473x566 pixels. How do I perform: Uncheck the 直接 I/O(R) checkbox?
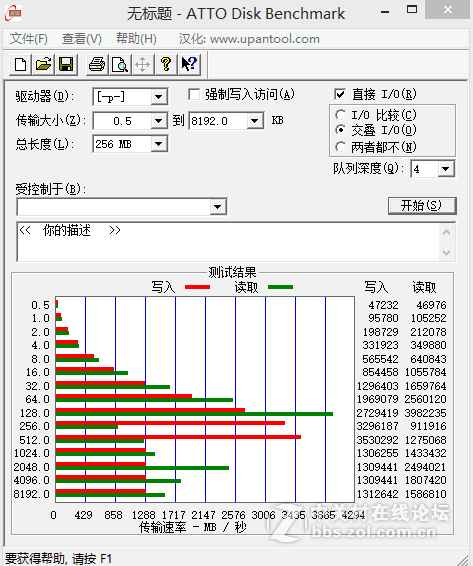(x=340, y=95)
